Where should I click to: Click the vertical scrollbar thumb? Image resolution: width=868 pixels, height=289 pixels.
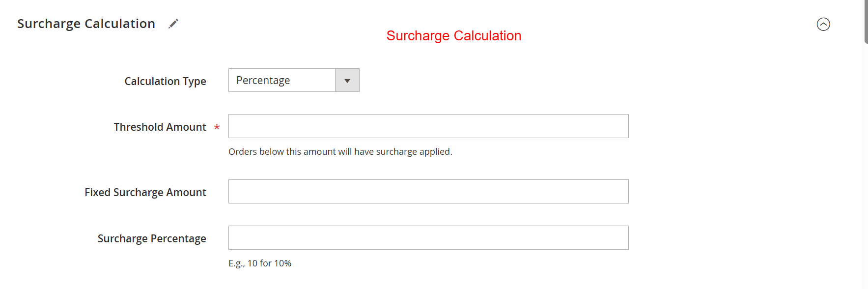(x=866, y=22)
